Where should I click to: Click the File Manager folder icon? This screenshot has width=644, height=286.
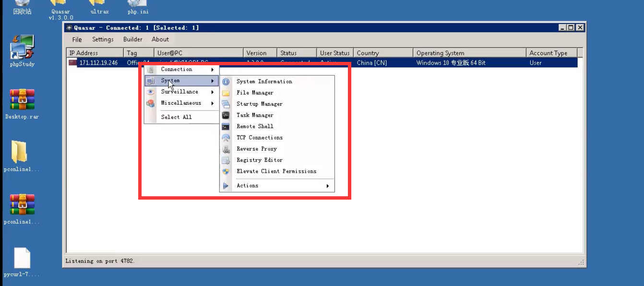pos(226,93)
